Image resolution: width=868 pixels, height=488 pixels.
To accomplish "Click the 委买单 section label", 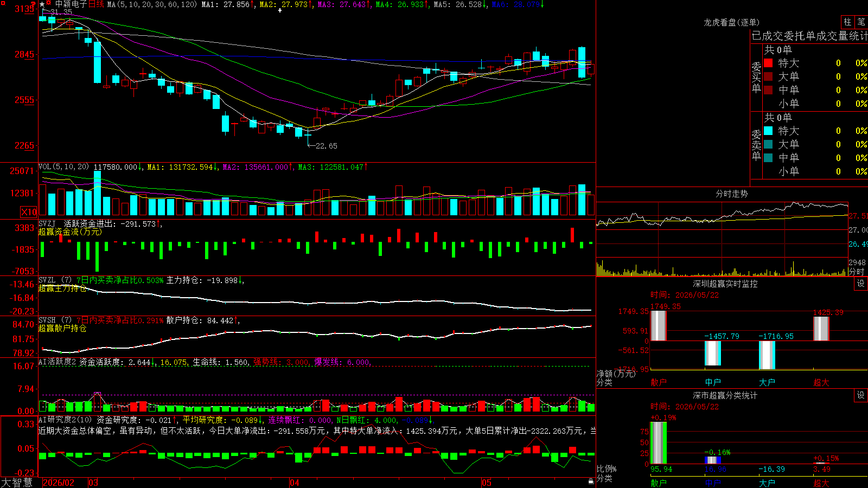I will 756,76.
